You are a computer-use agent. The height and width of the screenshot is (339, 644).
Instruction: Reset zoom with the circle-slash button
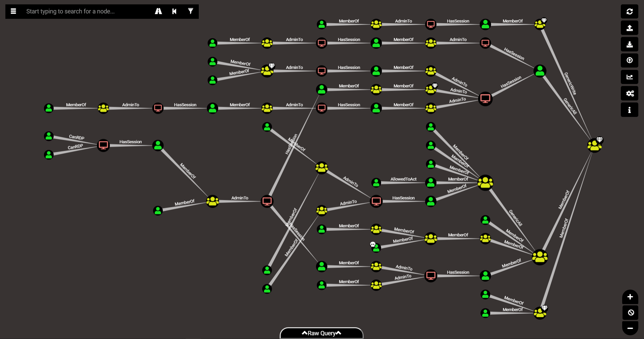click(x=630, y=313)
